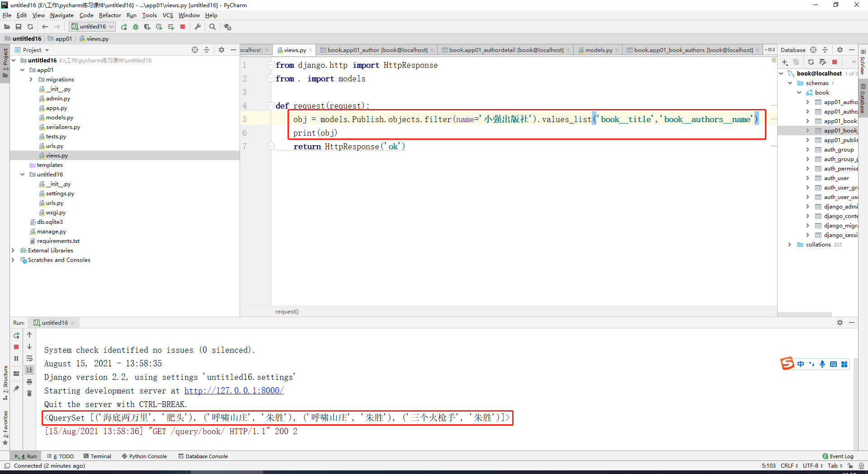Open the Terminal tool window button
Viewport: 868px width, 474px height.
click(97, 456)
